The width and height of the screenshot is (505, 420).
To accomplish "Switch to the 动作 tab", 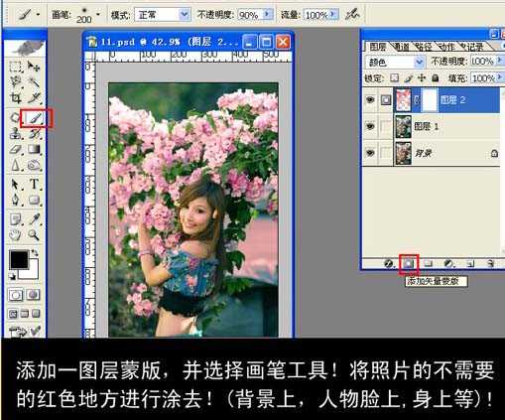I will (447, 47).
